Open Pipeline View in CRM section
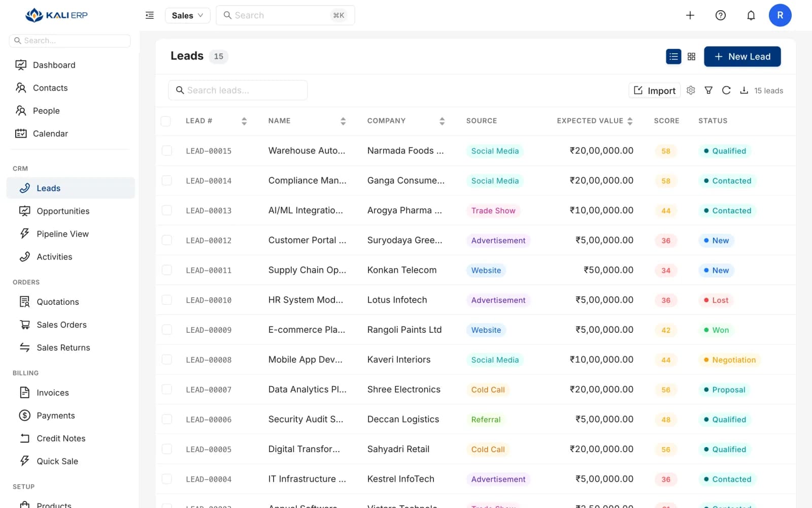This screenshot has width=812, height=508. pyautogui.click(x=71, y=234)
